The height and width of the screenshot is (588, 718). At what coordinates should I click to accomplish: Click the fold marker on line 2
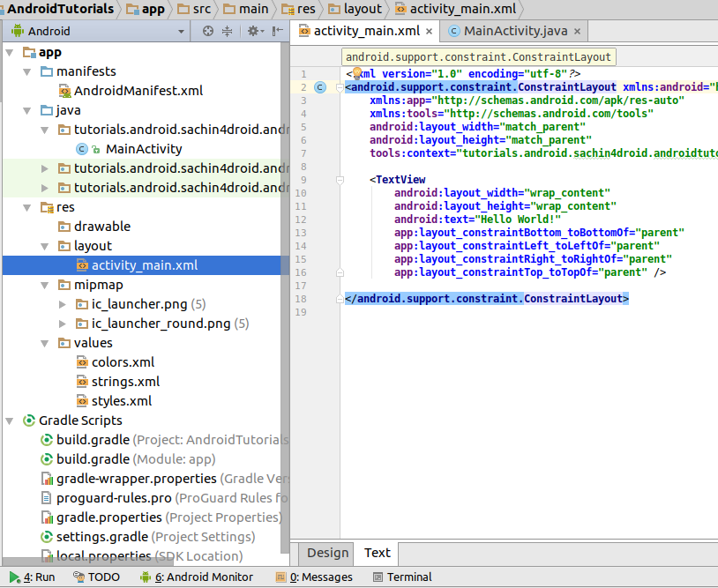click(x=340, y=87)
